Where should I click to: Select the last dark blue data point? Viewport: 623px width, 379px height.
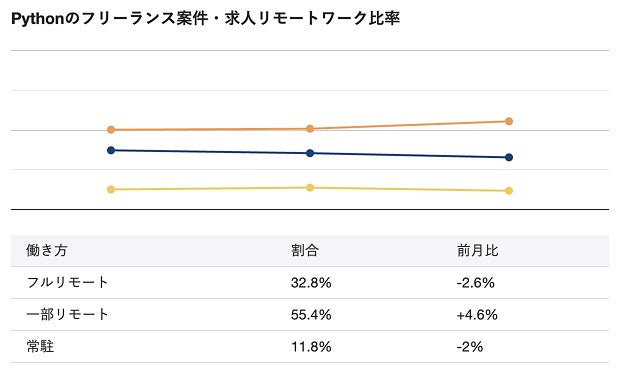coord(509,157)
